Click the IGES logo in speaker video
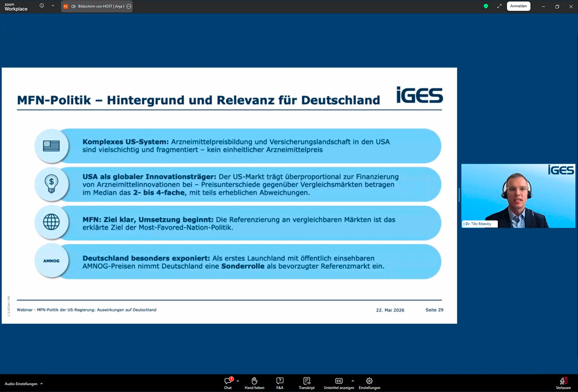The image size is (578, 392). pos(560,170)
